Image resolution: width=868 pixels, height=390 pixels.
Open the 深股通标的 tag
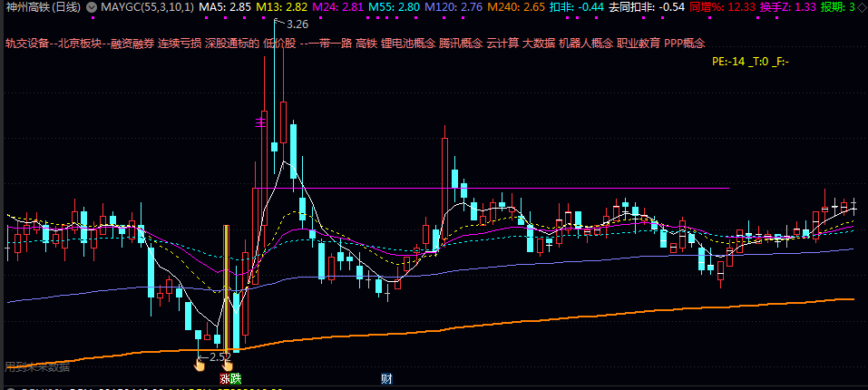(231, 44)
